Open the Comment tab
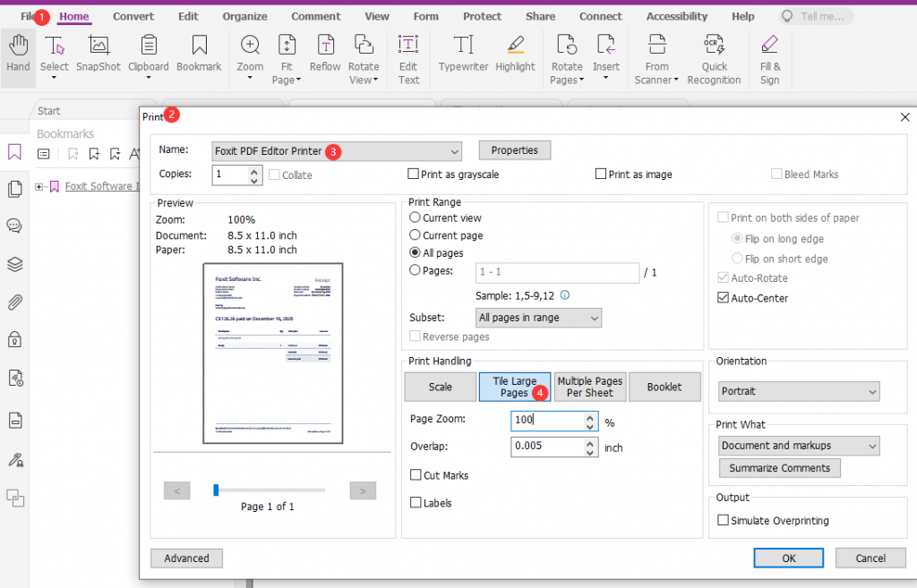 (316, 16)
